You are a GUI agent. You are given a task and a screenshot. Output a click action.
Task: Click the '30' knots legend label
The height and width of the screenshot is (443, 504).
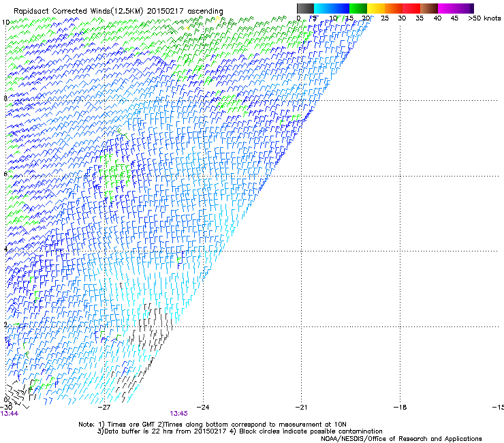pyautogui.click(x=402, y=18)
